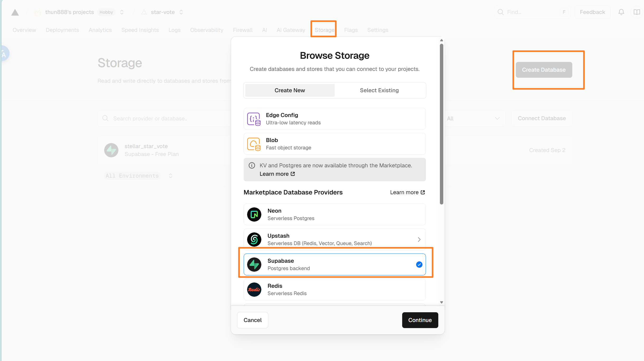This screenshot has width=644, height=361.
Task: Click the thun888 team avatar
Action: pos(38,12)
